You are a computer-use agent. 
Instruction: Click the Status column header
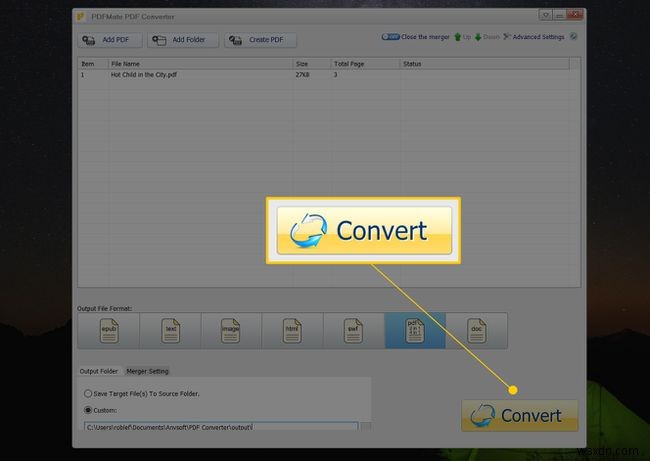pos(485,64)
